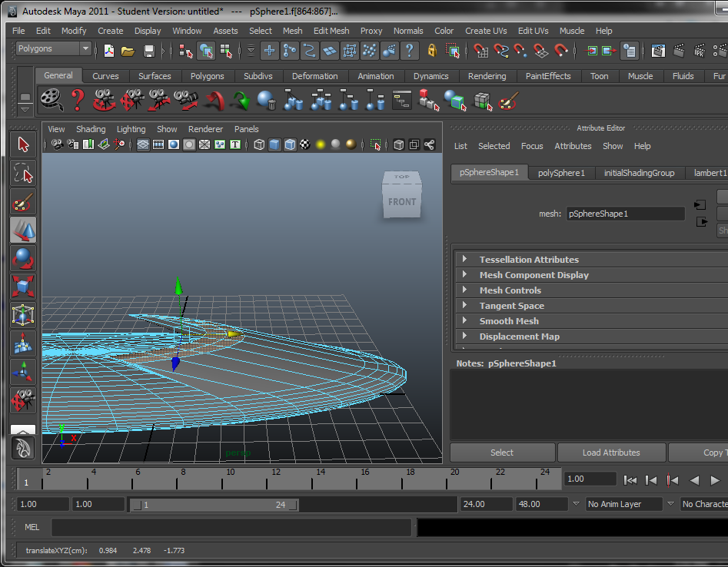Expand Displacement Map section
Image resolution: width=728 pixels, height=567 pixels.
coord(464,336)
